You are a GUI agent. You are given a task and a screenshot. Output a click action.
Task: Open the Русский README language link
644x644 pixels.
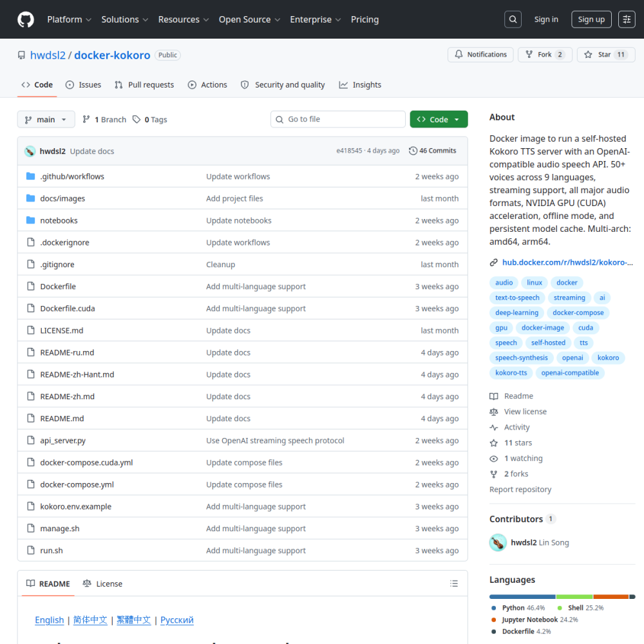pos(176,620)
